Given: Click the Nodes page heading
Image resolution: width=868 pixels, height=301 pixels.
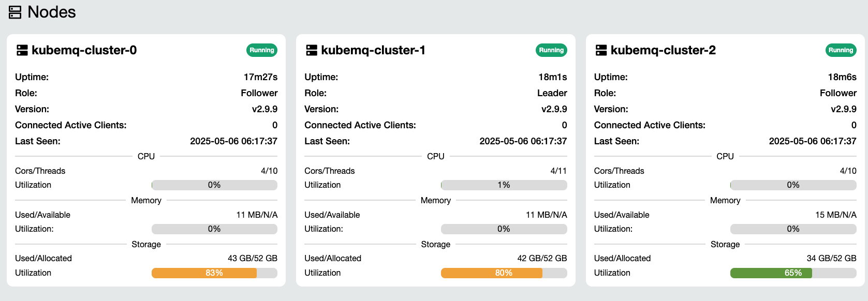Looking at the screenshot, I should tap(51, 12).
